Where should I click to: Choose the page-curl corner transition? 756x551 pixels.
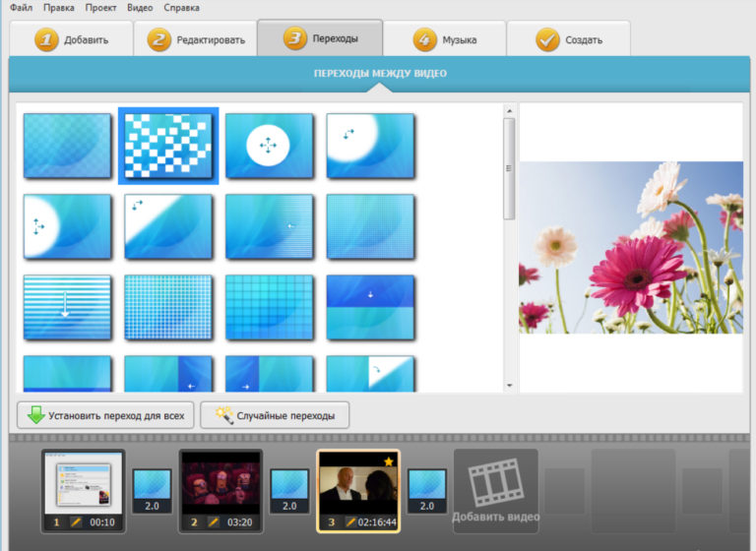click(x=370, y=374)
